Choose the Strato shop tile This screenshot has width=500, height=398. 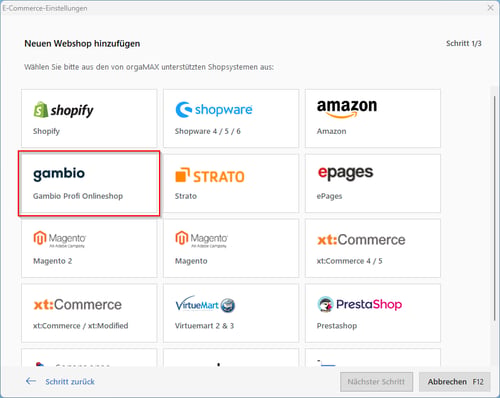(231, 183)
